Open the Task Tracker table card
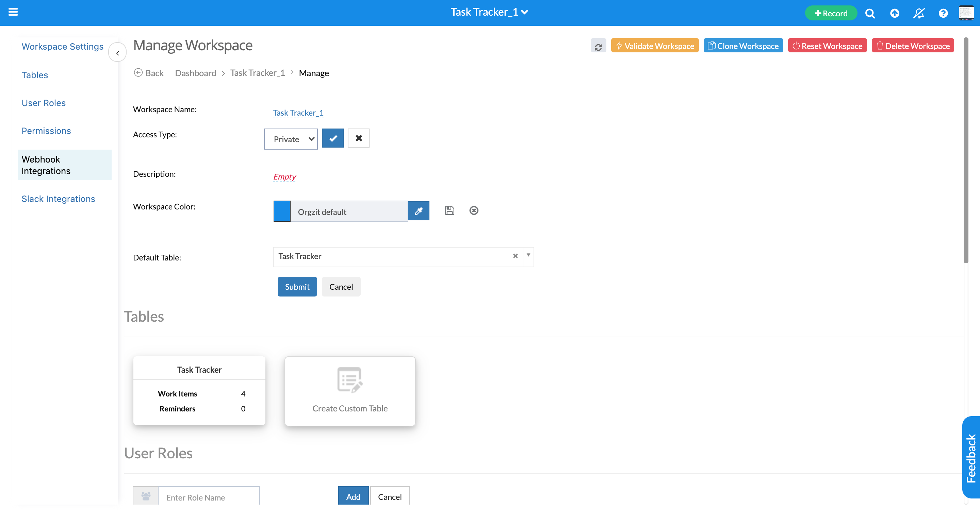This screenshot has height=525, width=980. click(x=199, y=390)
